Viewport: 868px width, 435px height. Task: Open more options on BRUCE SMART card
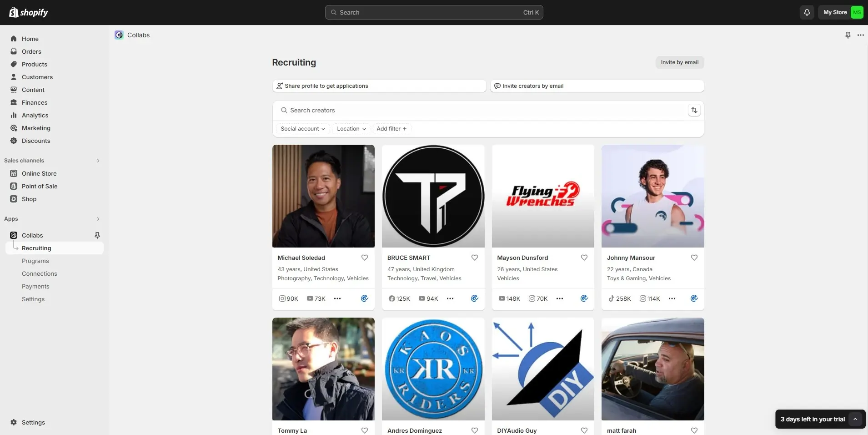[x=450, y=298]
